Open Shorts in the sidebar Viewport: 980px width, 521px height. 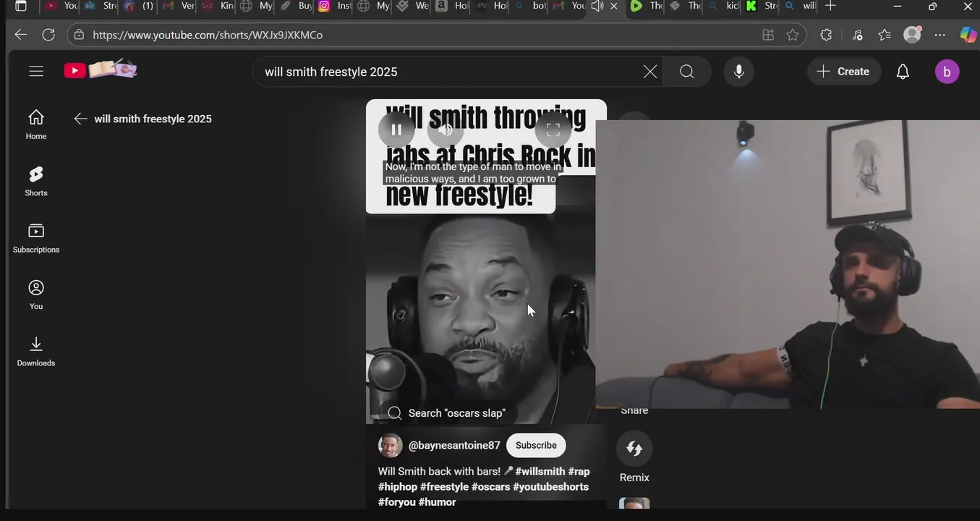tap(36, 181)
